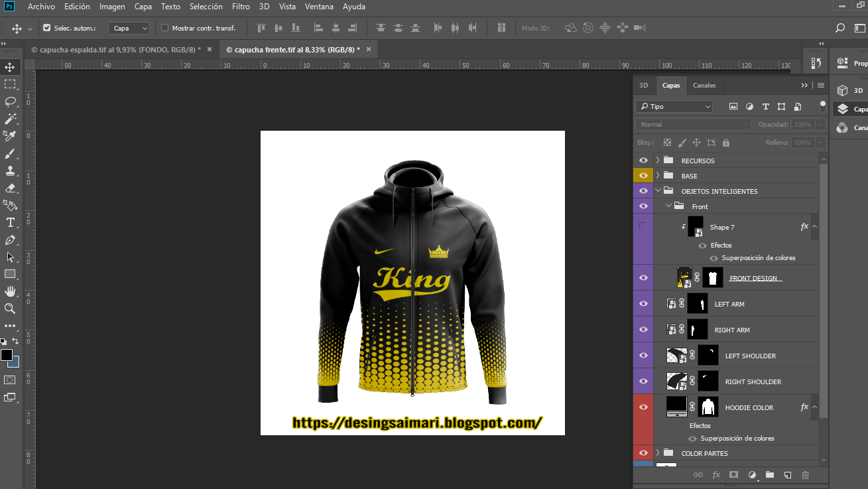868x489 pixels.
Task: Hide the LEFT ARM layer
Action: [x=643, y=304]
